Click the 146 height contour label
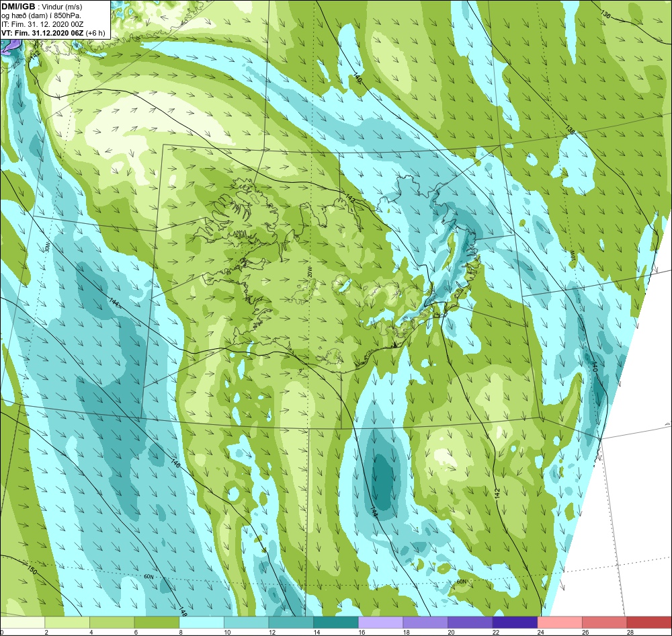 click(x=175, y=464)
